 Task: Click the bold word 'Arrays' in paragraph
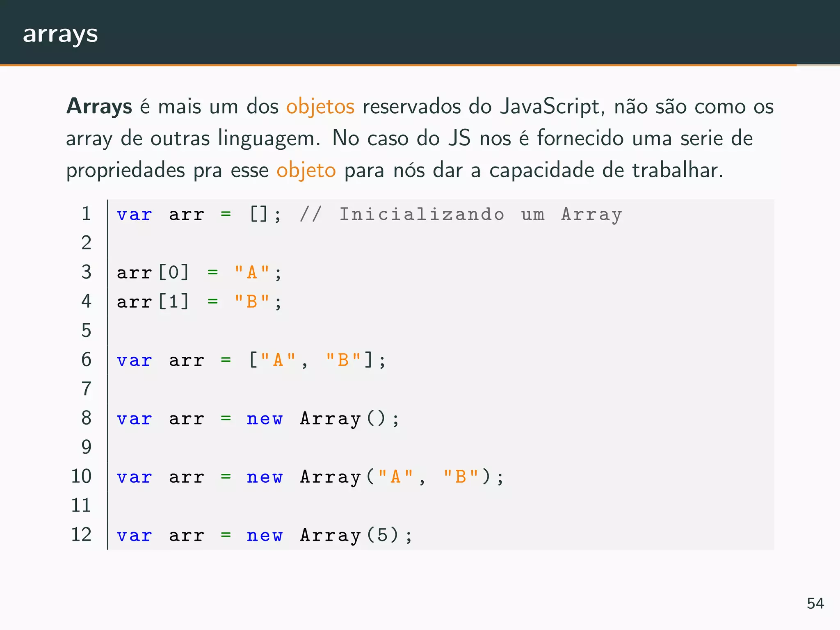point(99,107)
